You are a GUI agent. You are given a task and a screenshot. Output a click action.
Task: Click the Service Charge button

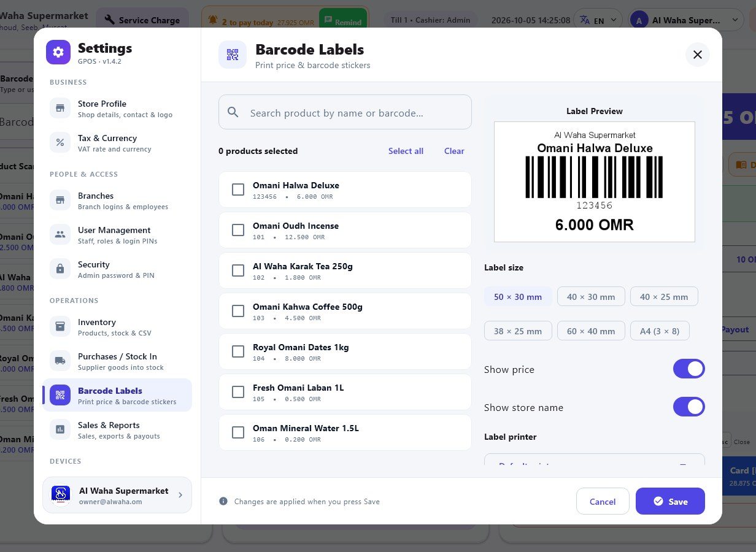(142, 20)
